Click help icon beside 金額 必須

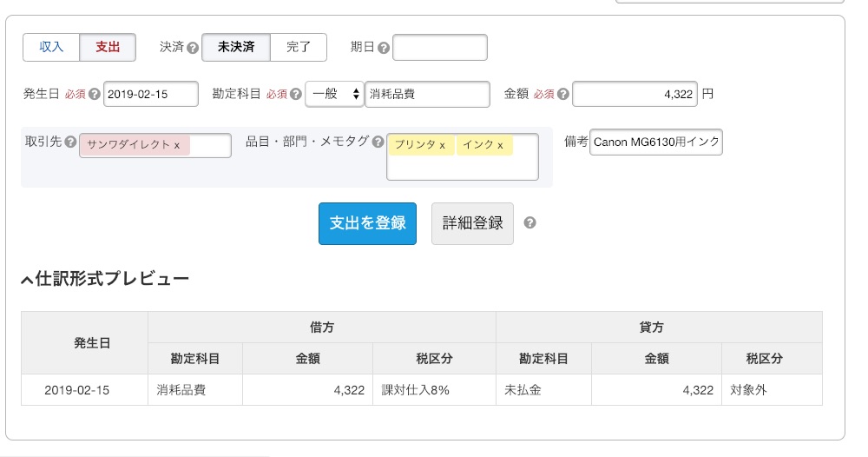pyautogui.click(x=563, y=94)
